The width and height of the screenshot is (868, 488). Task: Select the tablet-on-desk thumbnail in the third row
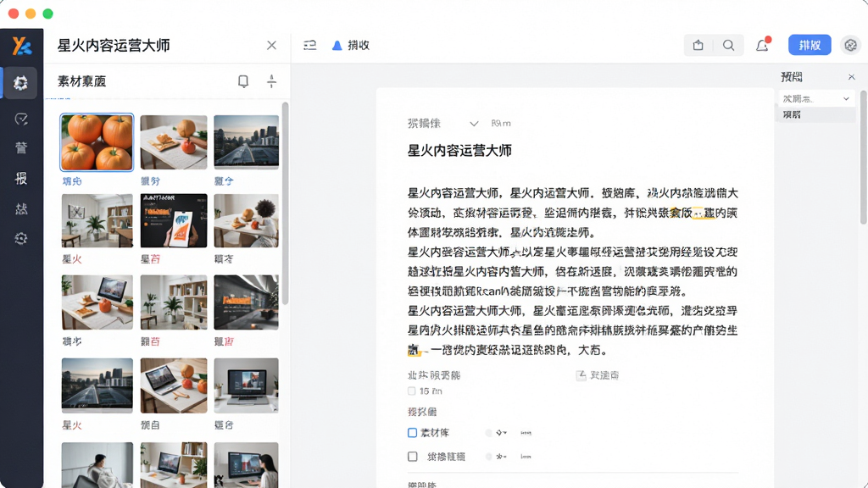click(x=97, y=302)
